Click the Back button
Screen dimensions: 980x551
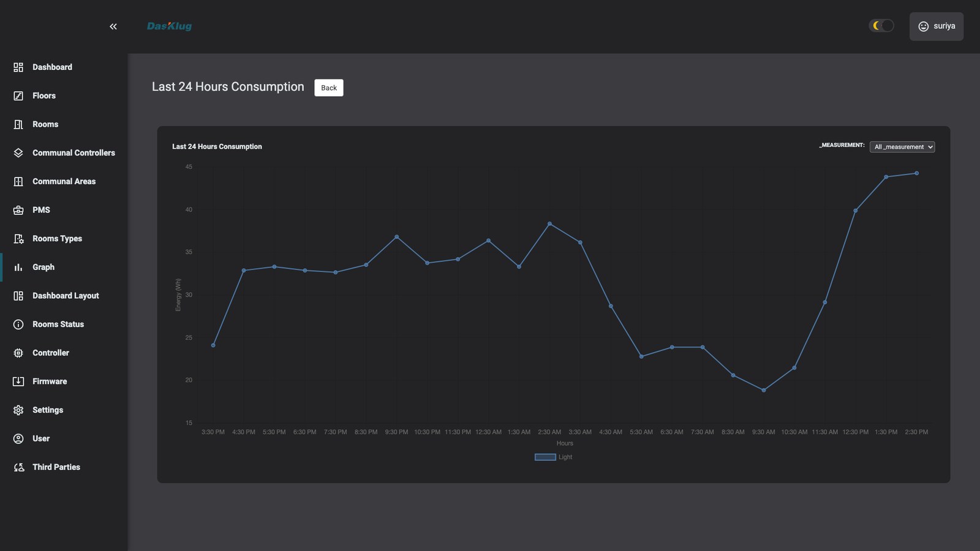[329, 88]
